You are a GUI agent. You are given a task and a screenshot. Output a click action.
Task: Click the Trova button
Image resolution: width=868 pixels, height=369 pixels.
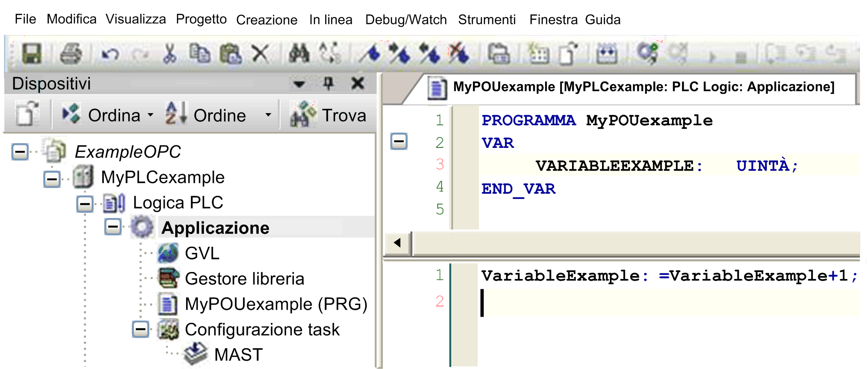pos(329,115)
